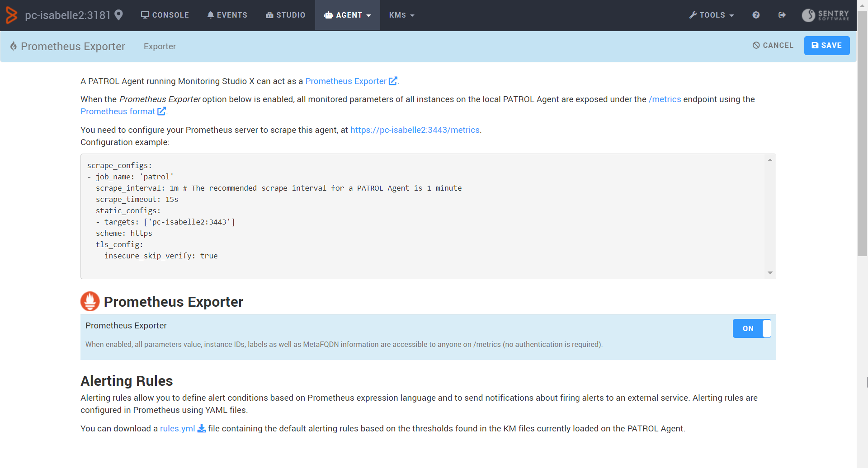Open the AGENT dropdown menu

click(347, 15)
